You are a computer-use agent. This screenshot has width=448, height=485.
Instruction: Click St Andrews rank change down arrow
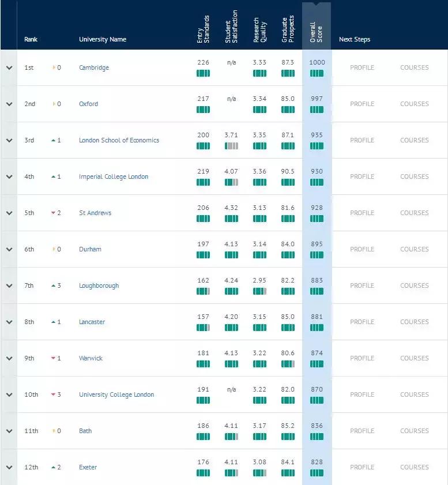pyautogui.click(x=53, y=213)
